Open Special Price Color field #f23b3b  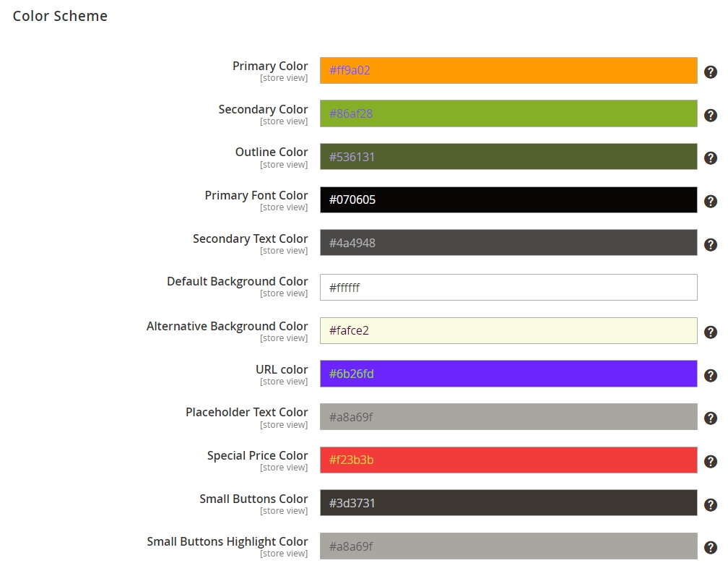tap(508, 460)
